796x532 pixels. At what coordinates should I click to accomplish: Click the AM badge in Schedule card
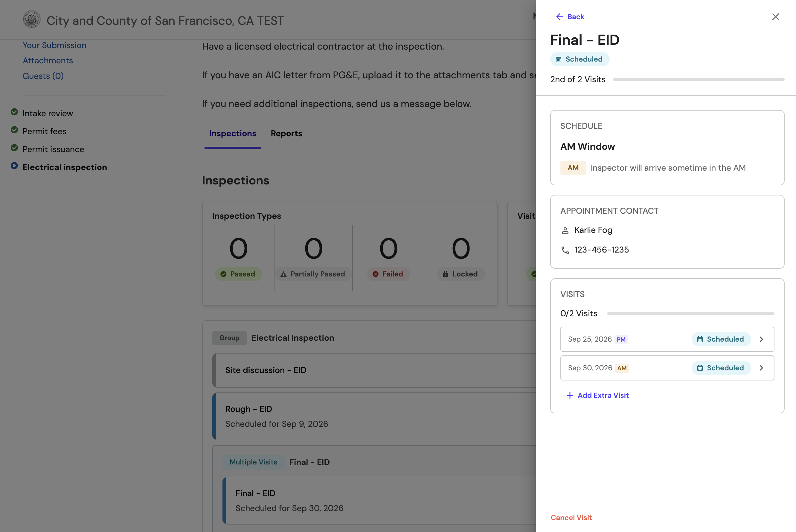573,168
